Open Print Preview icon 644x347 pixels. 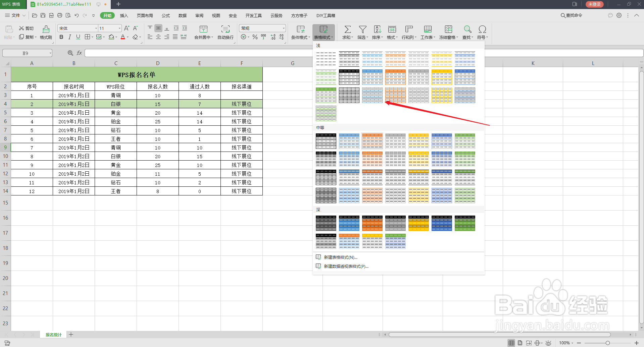click(68, 15)
